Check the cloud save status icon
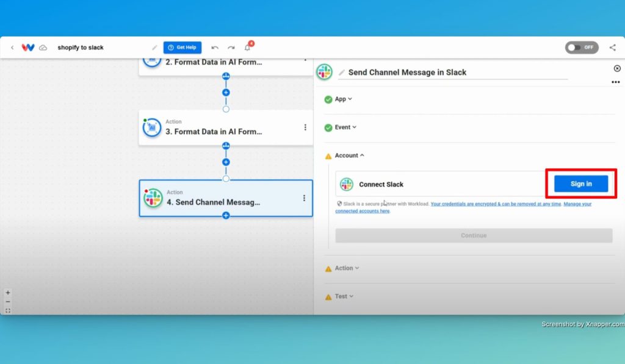Viewport: 625px width, 364px height. click(43, 48)
